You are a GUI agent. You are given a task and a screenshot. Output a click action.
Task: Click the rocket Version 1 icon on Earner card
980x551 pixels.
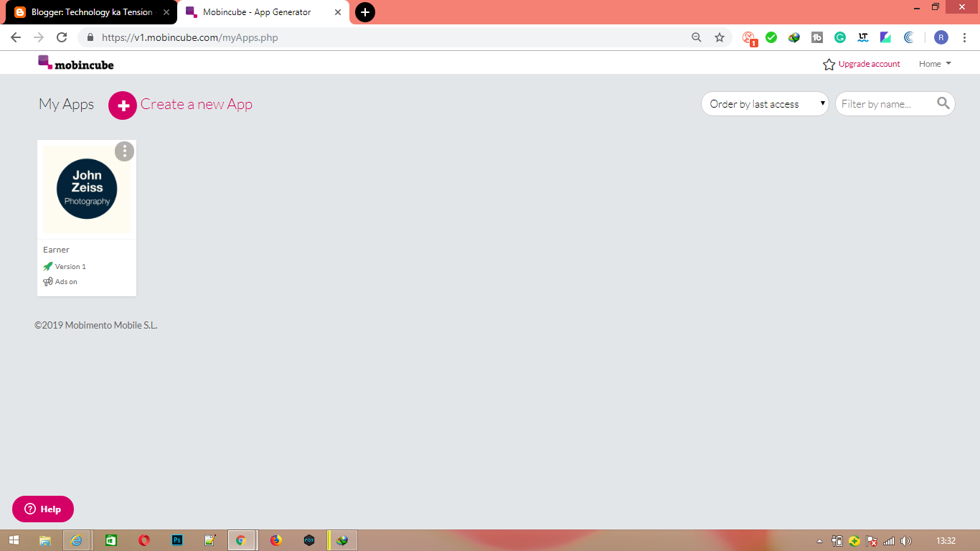point(48,266)
